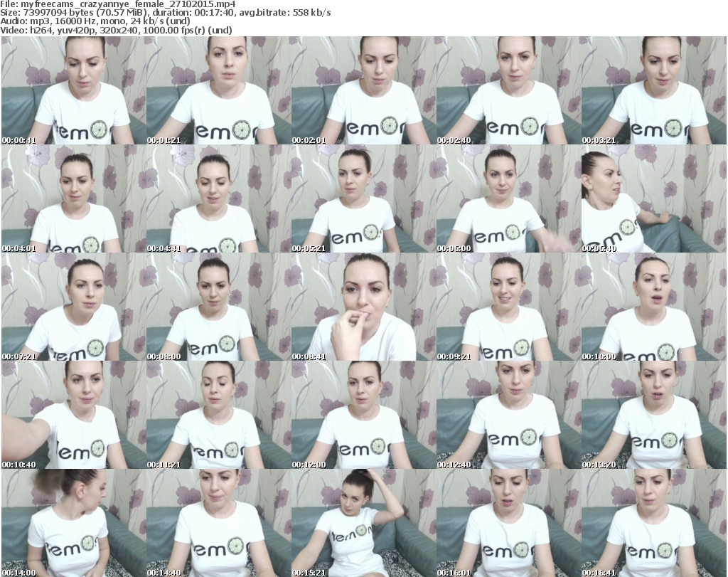Viewport: 728px width, 577px height.
Task: Click the thumbnail timestamped 00:02:01
Action: [363, 90]
